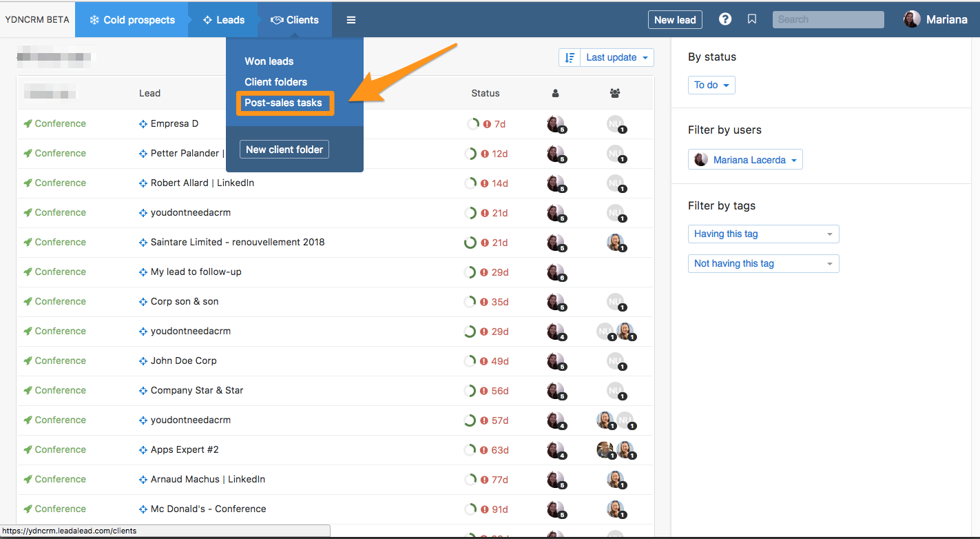Switch to the Cold prospects tab

click(x=132, y=20)
